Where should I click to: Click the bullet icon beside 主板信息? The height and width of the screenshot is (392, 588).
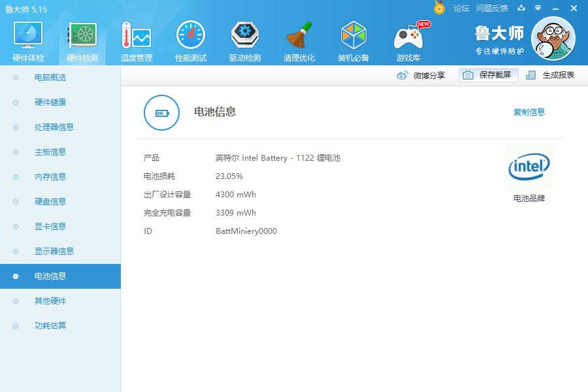coord(16,152)
